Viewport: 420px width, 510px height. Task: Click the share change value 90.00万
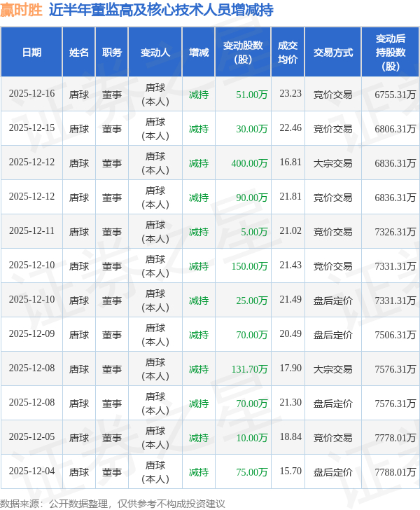[x=251, y=198]
